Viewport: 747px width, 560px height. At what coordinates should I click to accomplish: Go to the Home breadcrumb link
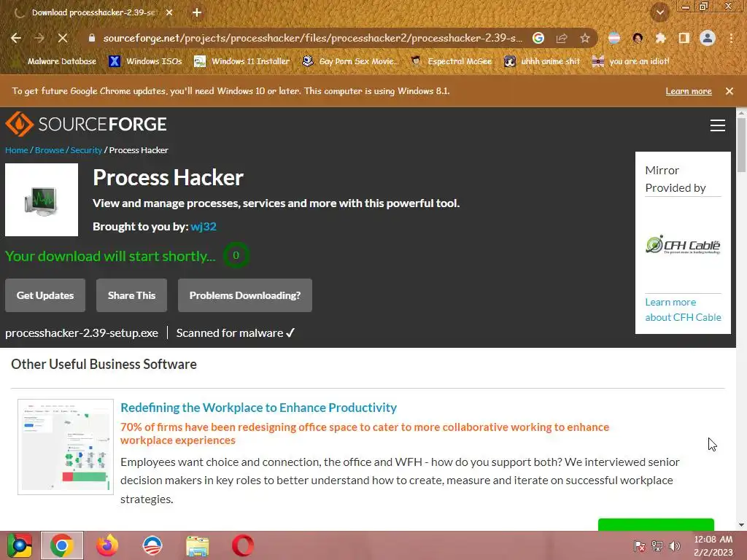17,150
